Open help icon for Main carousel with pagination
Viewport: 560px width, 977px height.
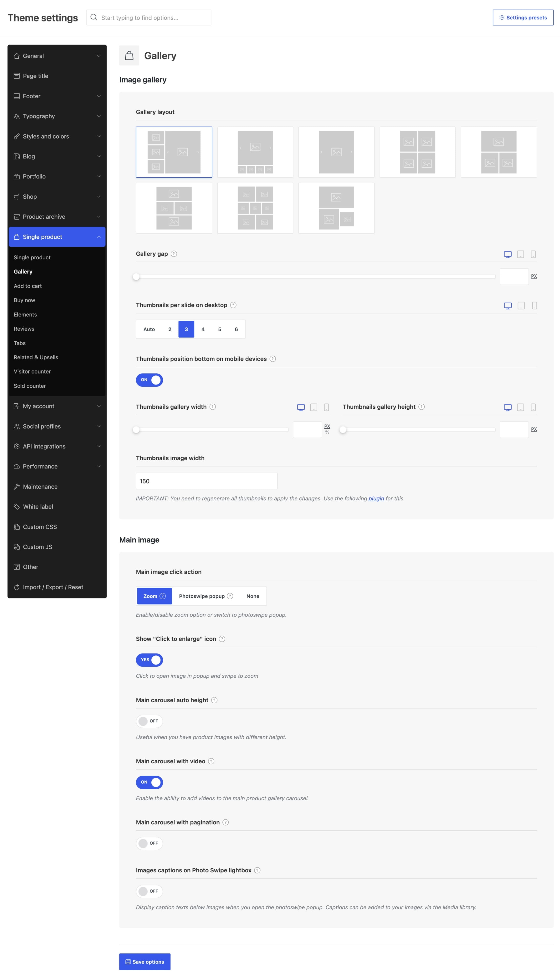click(x=226, y=822)
